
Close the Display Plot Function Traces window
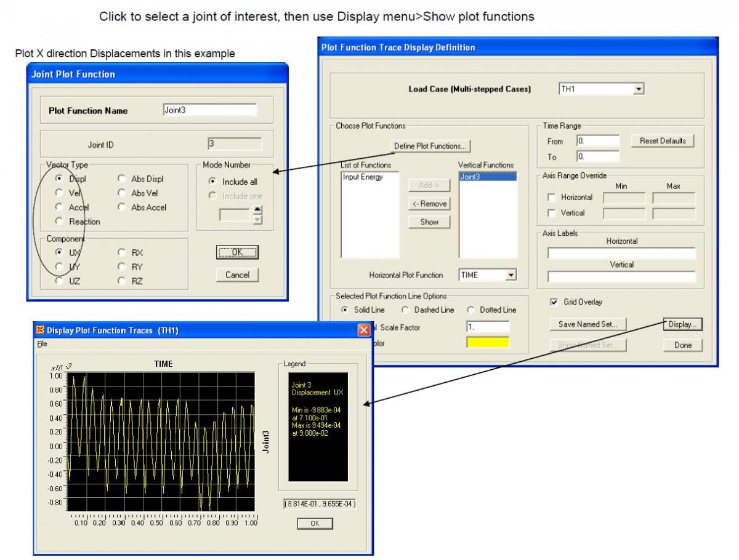(x=364, y=330)
